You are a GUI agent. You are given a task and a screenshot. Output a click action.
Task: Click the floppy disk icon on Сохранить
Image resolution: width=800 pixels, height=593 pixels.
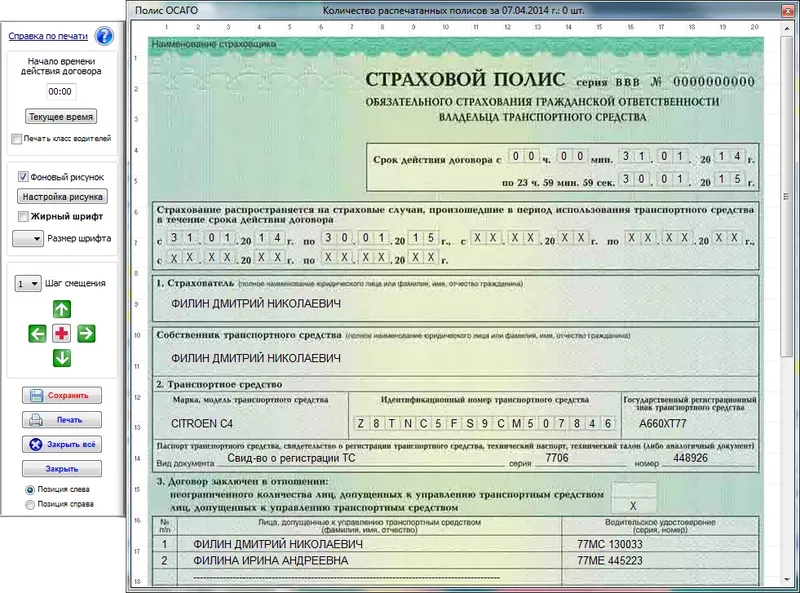pos(34,394)
